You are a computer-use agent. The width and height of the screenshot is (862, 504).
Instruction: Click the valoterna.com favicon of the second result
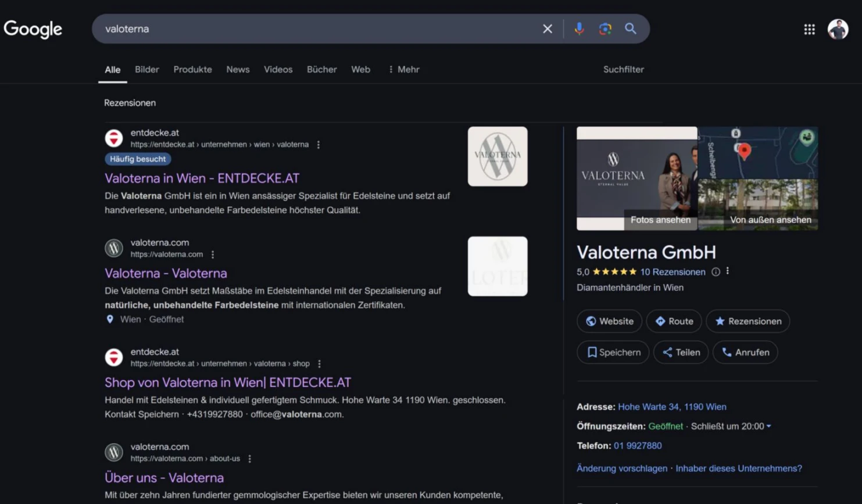(114, 248)
